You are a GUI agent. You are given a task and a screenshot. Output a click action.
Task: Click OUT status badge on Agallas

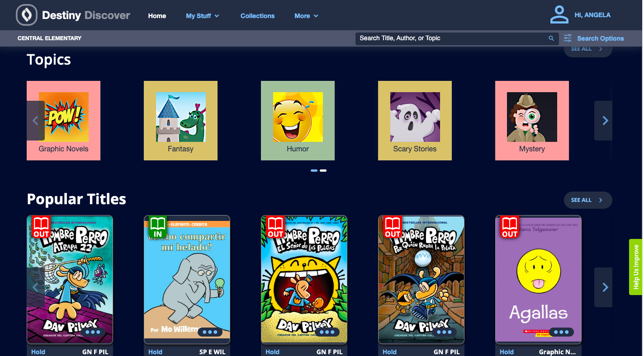(x=509, y=227)
